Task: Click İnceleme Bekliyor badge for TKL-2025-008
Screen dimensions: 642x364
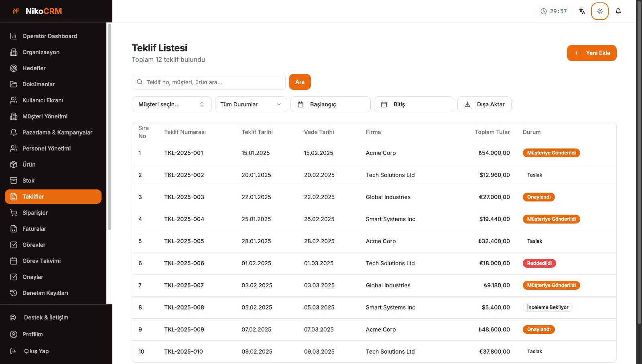Action: [x=548, y=307]
